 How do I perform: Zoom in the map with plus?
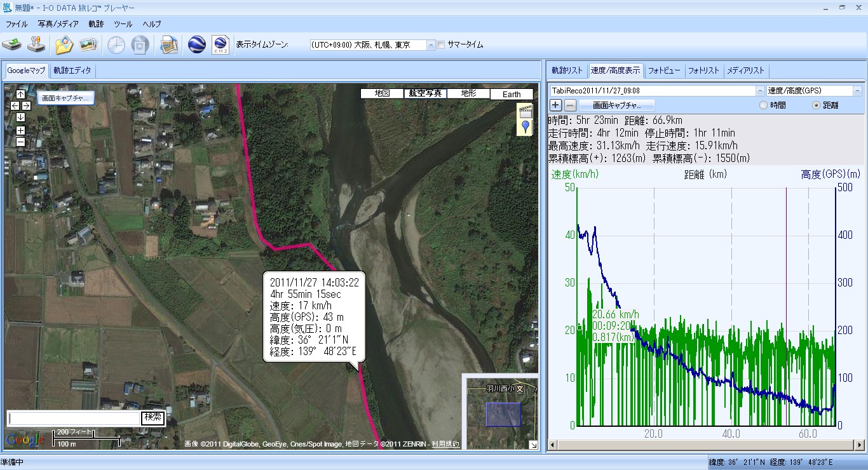click(20, 130)
